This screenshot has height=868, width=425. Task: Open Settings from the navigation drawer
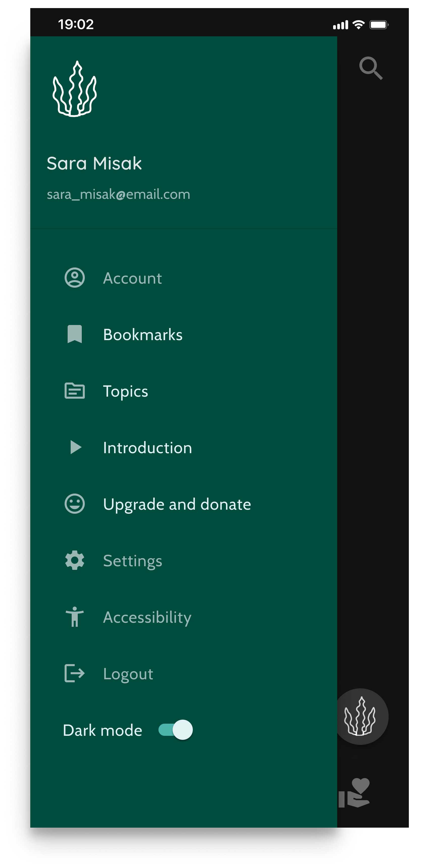point(133,560)
